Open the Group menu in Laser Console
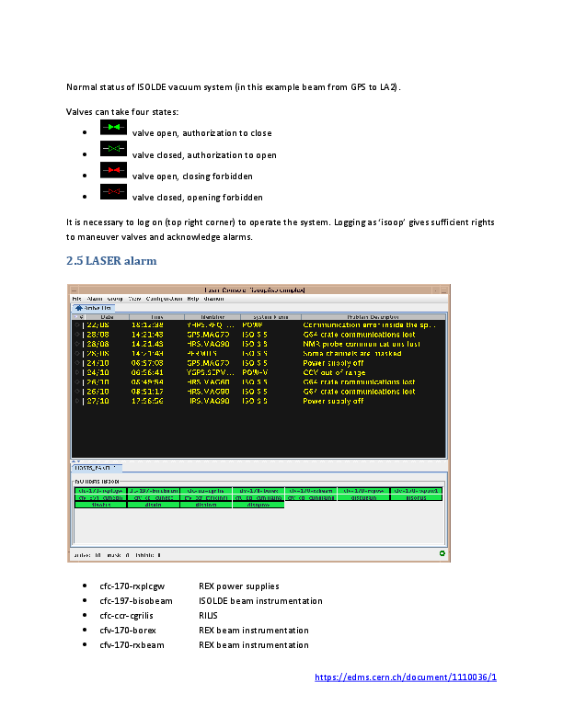Image resolution: width=563 pixels, height=728 pixels. [115, 299]
